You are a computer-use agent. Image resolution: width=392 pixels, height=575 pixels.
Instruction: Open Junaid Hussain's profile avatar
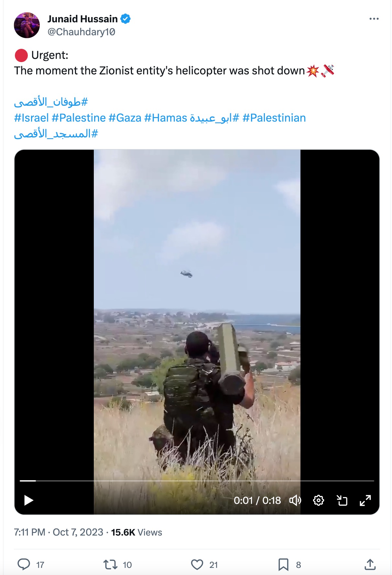tap(27, 25)
